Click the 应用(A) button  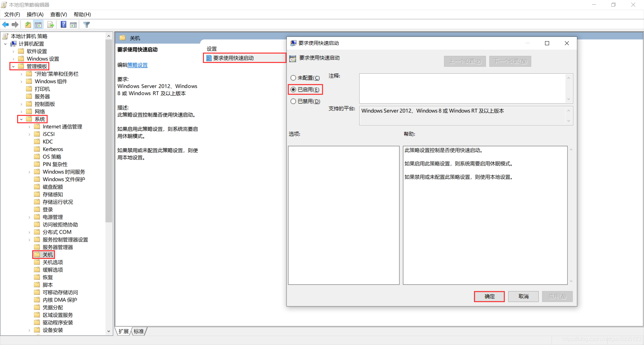pyautogui.click(x=557, y=296)
